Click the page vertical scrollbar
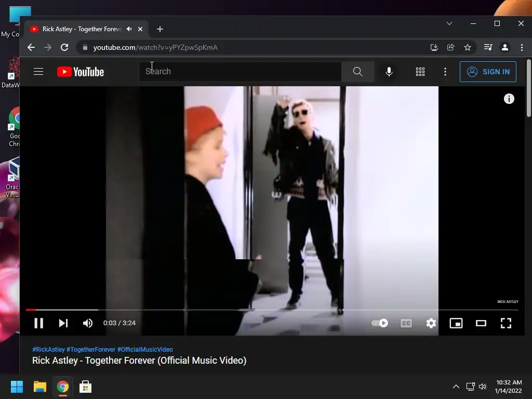Screen dimensions: 532x399 point(528,88)
